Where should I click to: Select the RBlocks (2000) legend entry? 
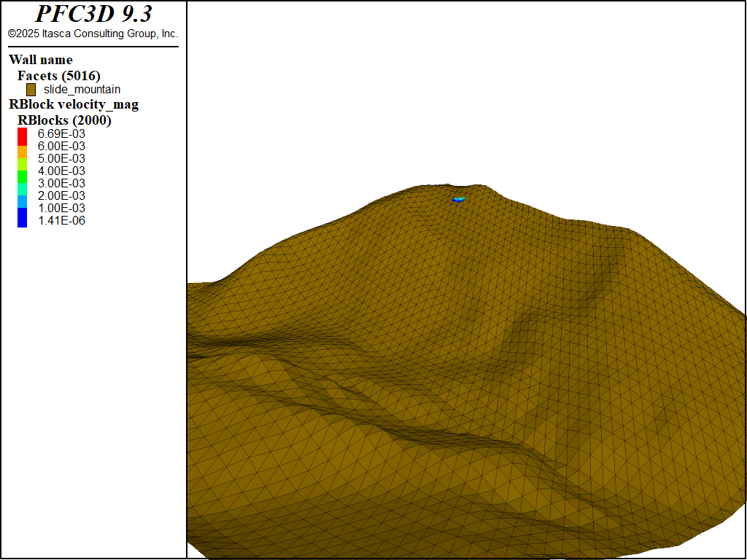tap(64, 120)
